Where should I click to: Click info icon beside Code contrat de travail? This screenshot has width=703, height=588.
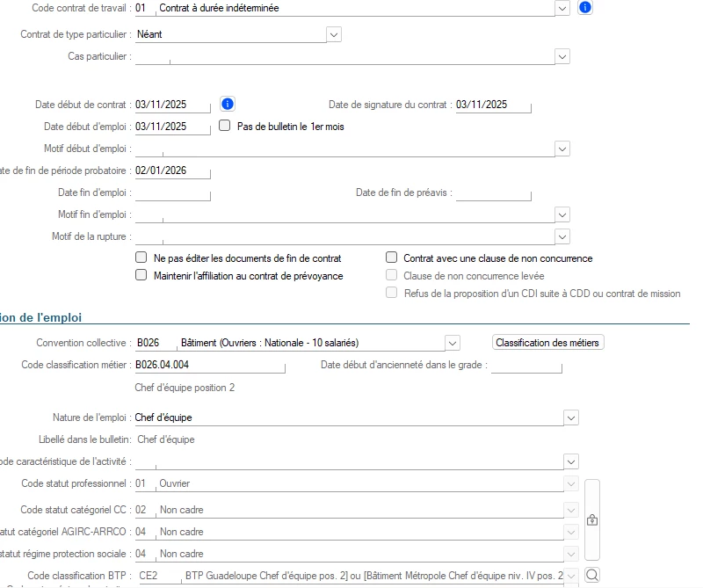[x=585, y=7]
